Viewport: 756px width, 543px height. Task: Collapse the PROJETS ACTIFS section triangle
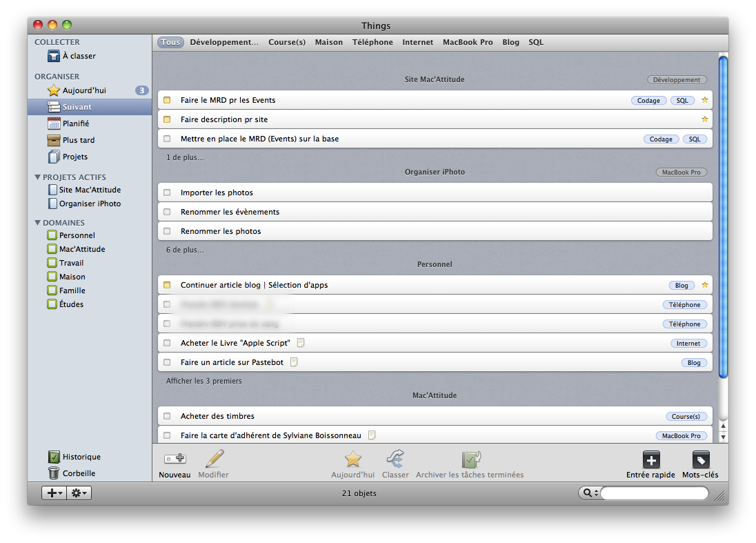click(38, 177)
